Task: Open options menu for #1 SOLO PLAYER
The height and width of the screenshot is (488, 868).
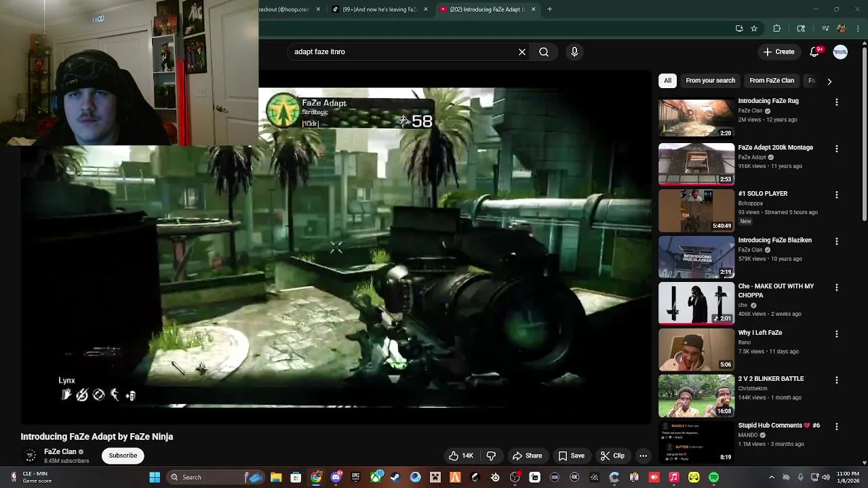Action: click(836, 195)
